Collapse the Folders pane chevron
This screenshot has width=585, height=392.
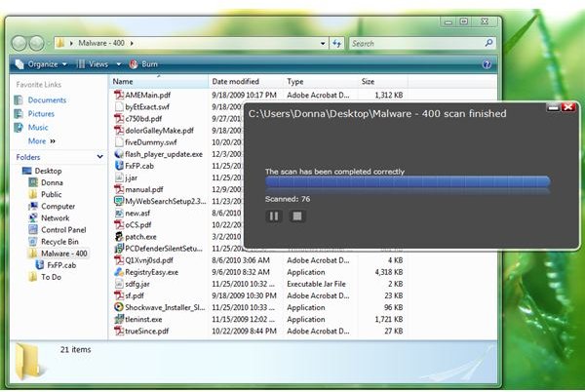pos(100,157)
